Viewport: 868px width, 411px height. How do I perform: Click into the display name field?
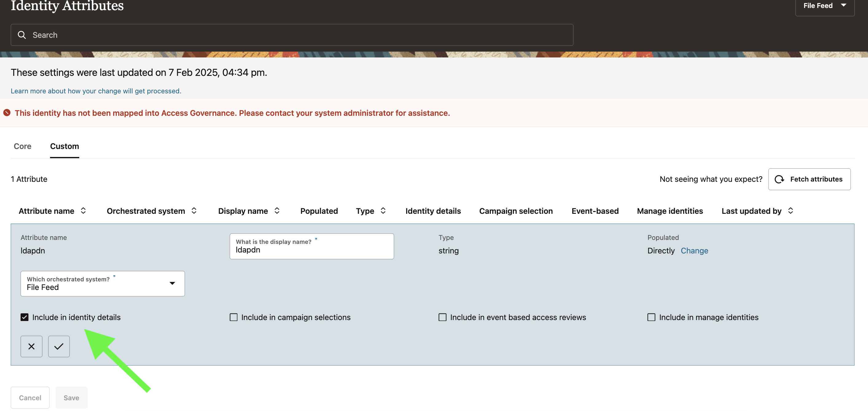(x=311, y=250)
